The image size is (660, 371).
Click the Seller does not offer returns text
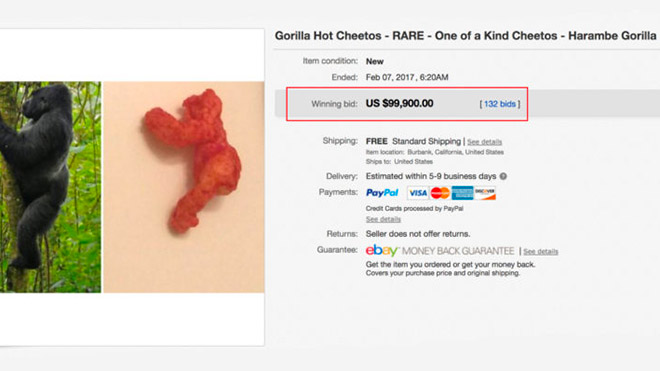[x=418, y=234]
